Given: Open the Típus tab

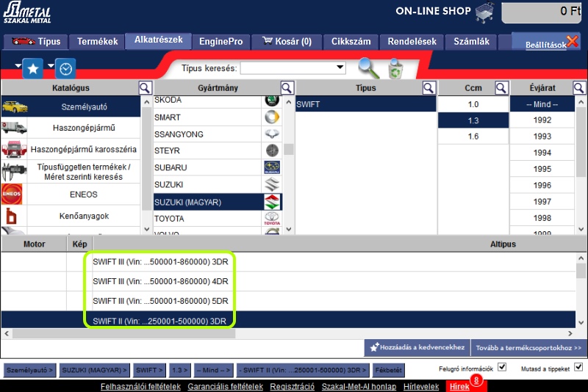Looking at the screenshot, I should pos(36,42).
